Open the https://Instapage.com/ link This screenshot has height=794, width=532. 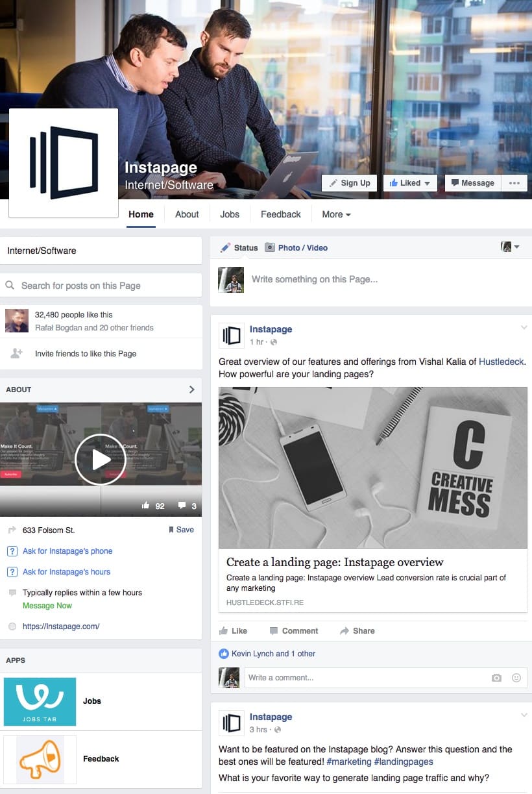(x=61, y=627)
